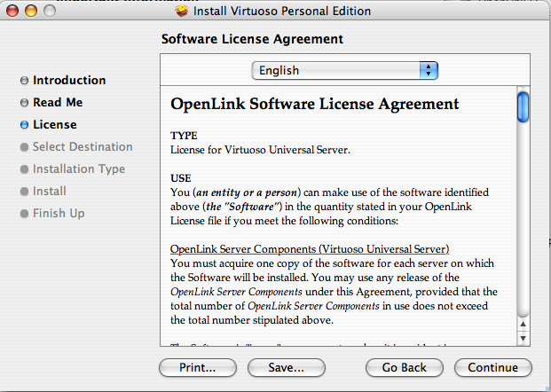
Task: Click the red close window button
Action: coord(12,11)
